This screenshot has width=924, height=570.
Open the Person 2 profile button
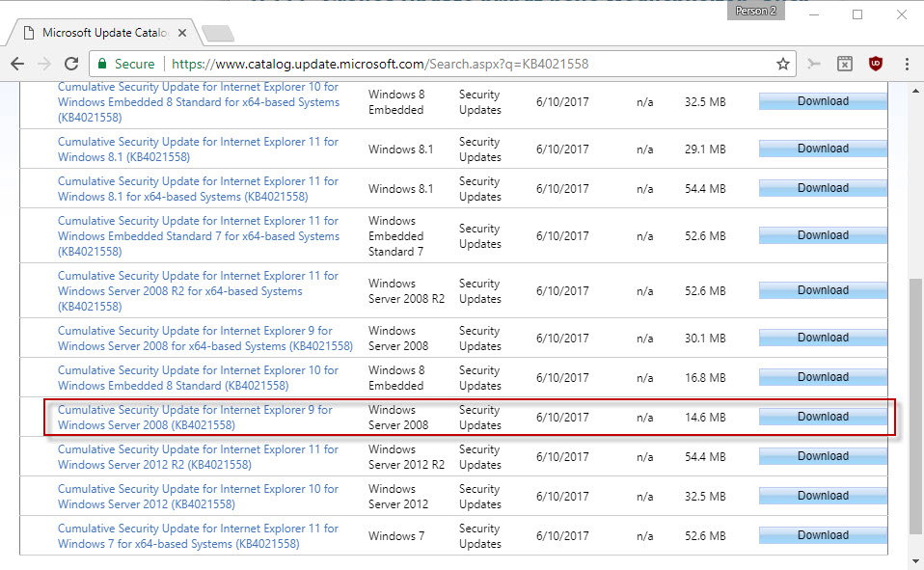tap(755, 11)
